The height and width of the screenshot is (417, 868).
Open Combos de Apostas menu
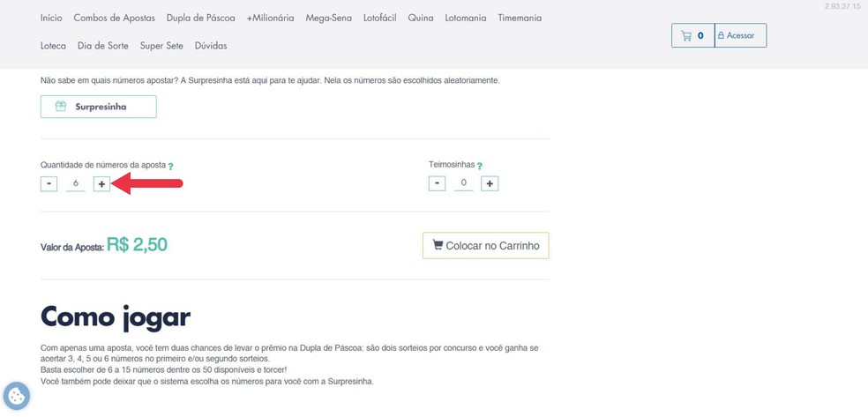pyautogui.click(x=114, y=18)
